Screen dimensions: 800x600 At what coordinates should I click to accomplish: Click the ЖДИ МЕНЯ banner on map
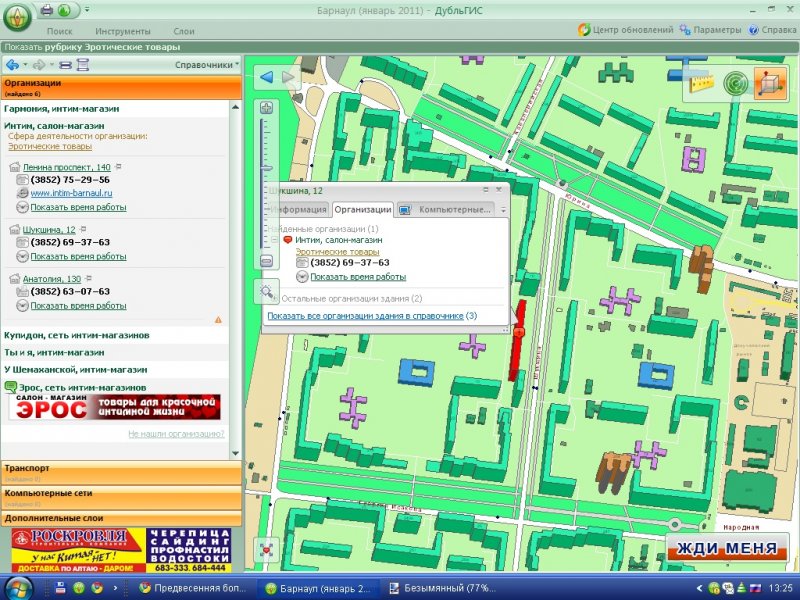pyautogui.click(x=727, y=548)
